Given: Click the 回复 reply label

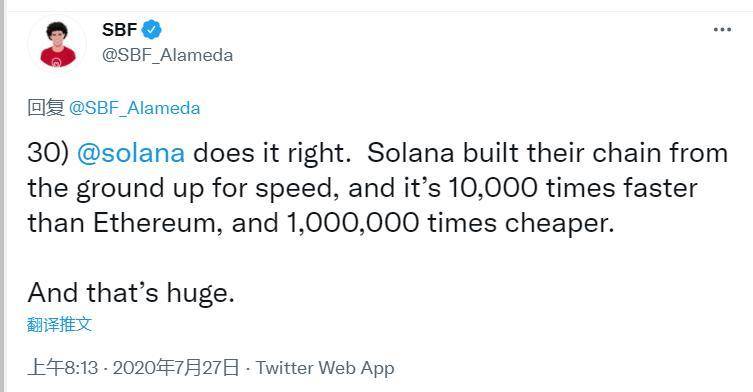Looking at the screenshot, I should (x=46, y=108).
